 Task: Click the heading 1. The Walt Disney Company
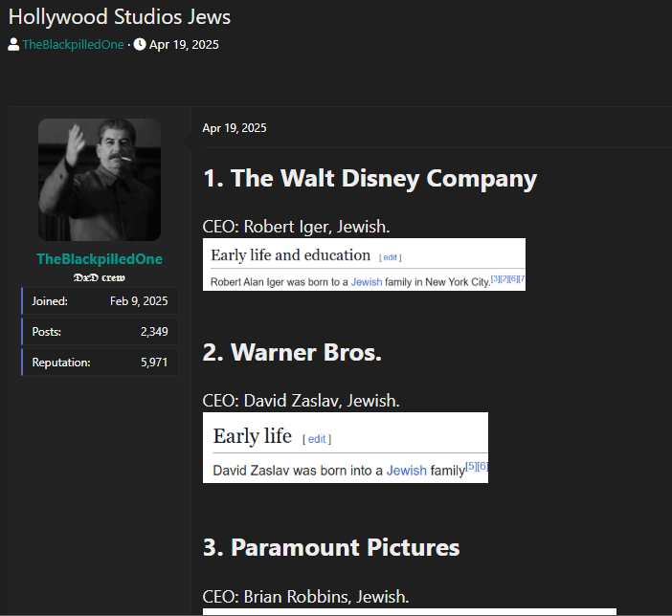pos(370,178)
